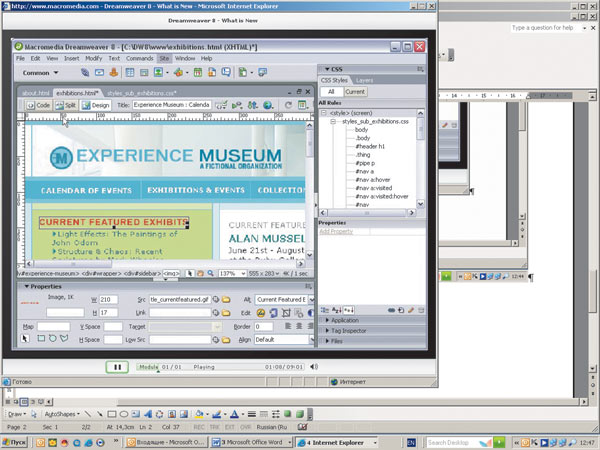The height and width of the screenshot is (450, 600).
Task: Click the Date calendar icon in Common bar
Action: 197,72
